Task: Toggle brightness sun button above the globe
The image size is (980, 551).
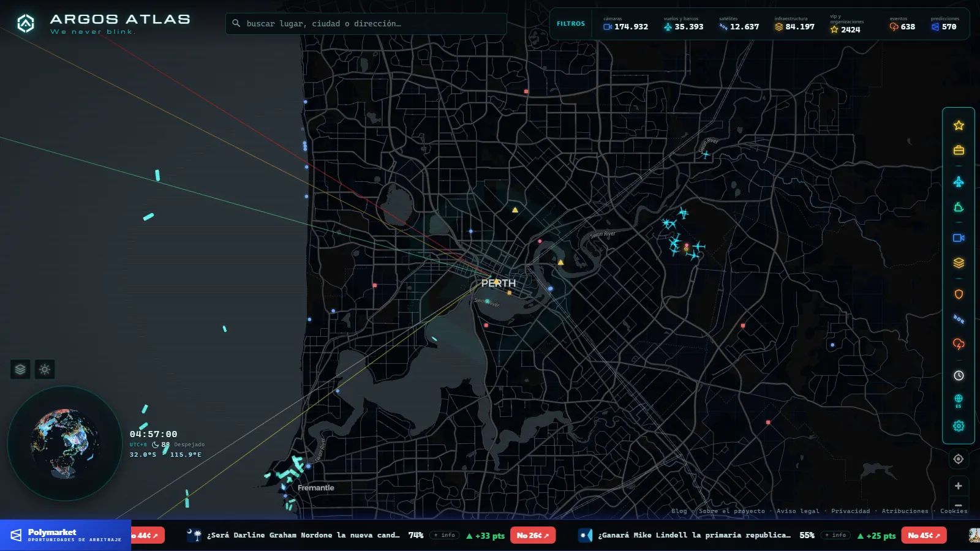Action: [x=45, y=369]
